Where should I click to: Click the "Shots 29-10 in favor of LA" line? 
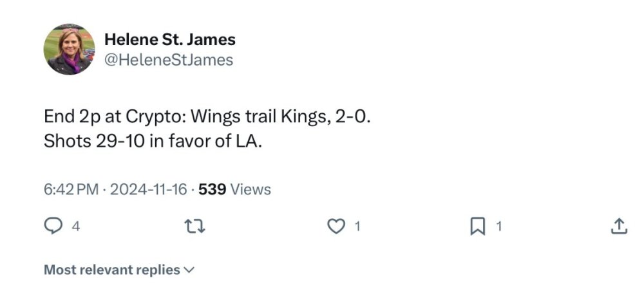(153, 142)
